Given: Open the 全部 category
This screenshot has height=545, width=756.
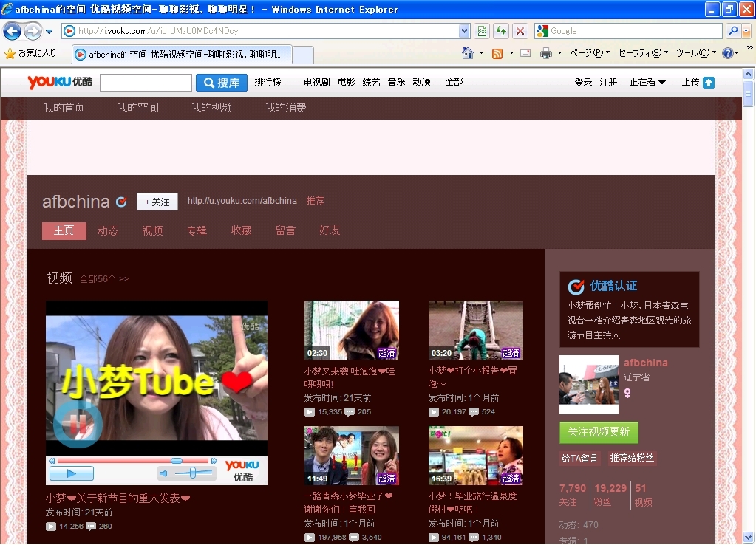Looking at the screenshot, I should pyautogui.click(x=454, y=82).
